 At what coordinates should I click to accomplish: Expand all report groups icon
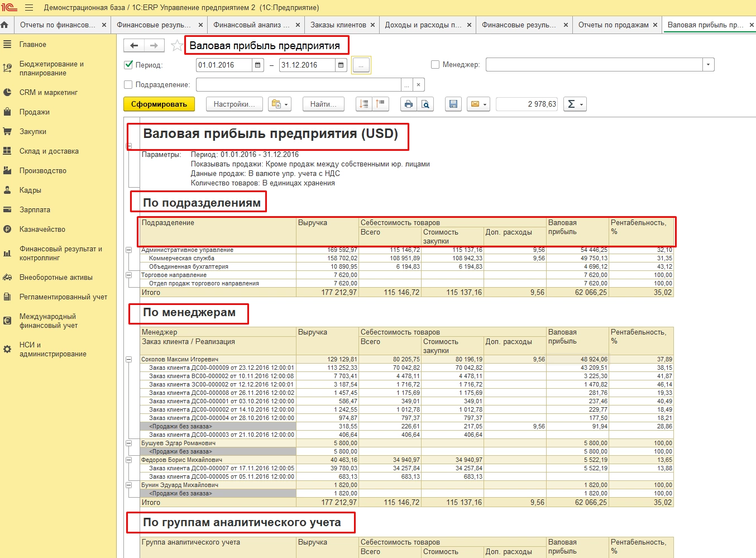pyautogui.click(x=364, y=104)
